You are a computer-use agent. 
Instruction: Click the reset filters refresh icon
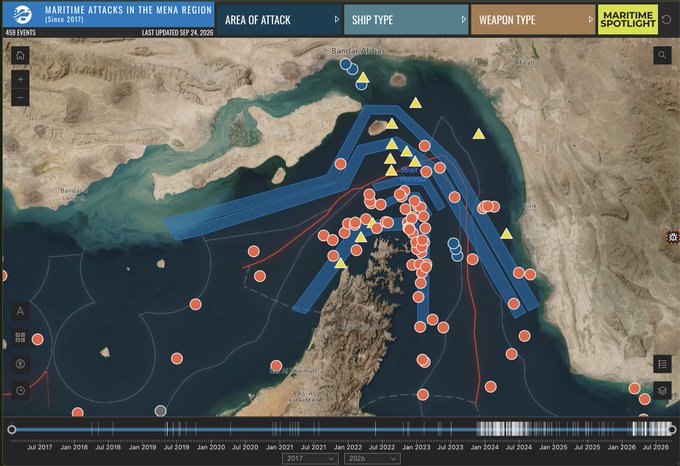click(667, 20)
